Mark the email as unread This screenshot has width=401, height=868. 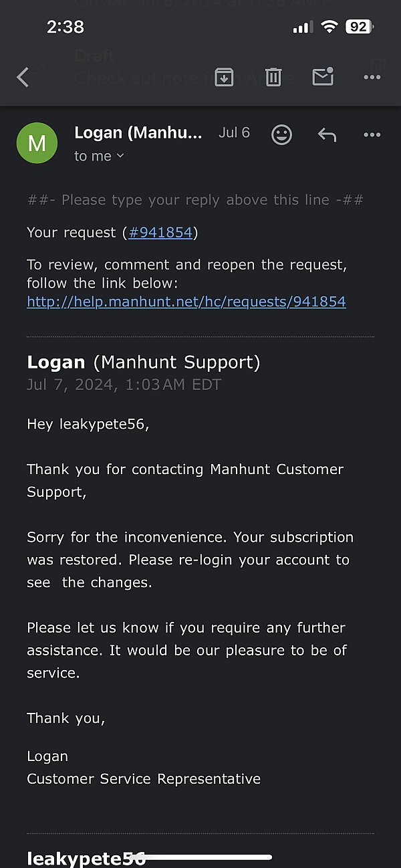coord(323,77)
